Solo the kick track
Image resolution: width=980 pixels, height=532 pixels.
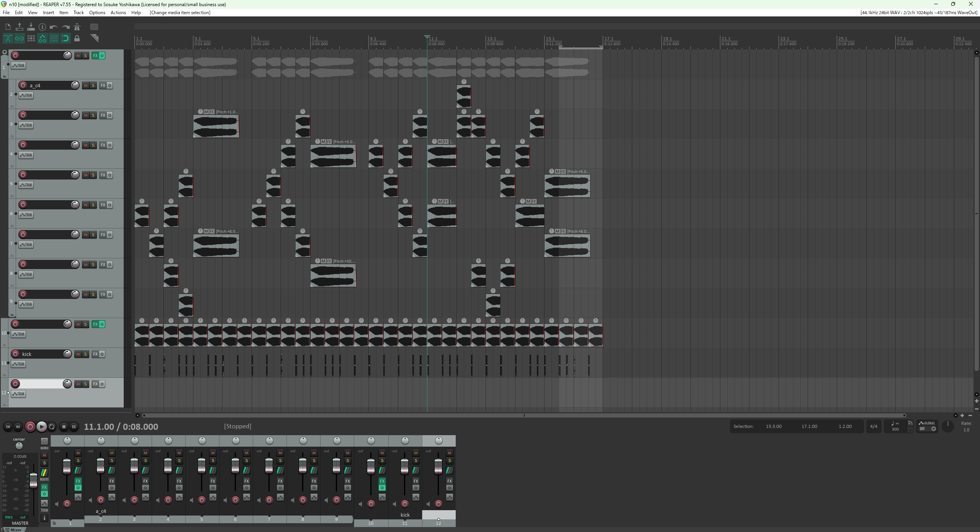click(x=85, y=354)
